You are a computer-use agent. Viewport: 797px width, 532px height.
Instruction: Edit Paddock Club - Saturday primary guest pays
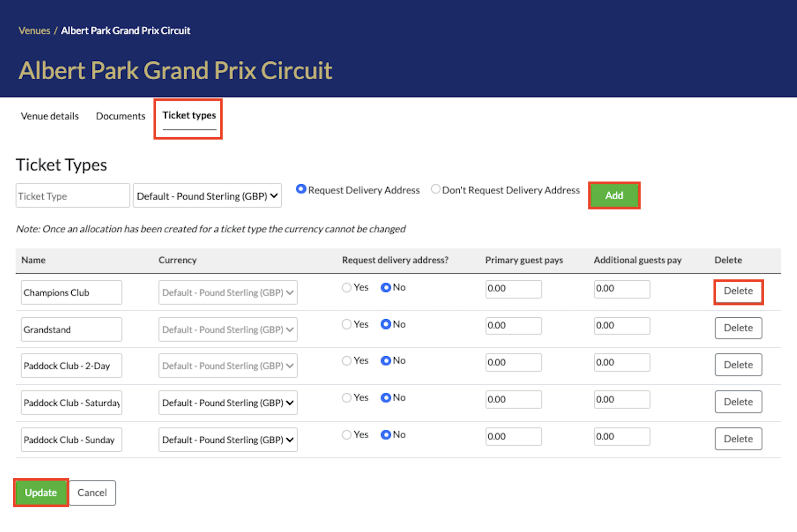513,399
